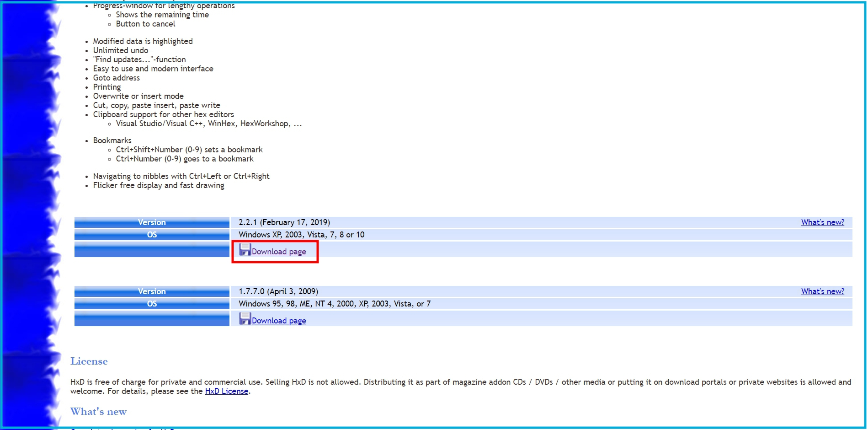Click "Shows the remaining time" sub-item
Viewport: 868px width, 430px height.
pos(162,15)
